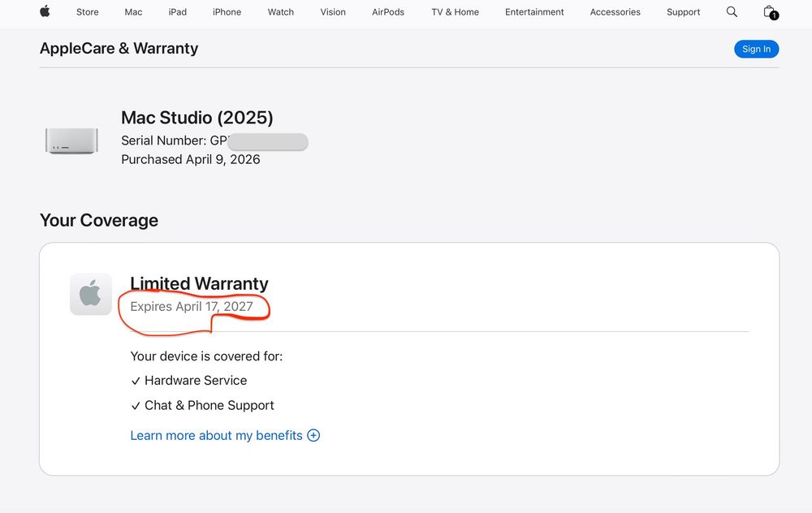Click Purchased April 9, 2026 text
This screenshot has width=812, height=513.
click(x=191, y=159)
